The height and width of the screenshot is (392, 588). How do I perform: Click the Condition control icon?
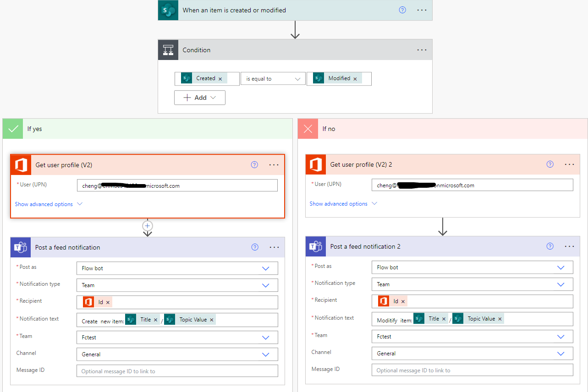pyautogui.click(x=168, y=49)
